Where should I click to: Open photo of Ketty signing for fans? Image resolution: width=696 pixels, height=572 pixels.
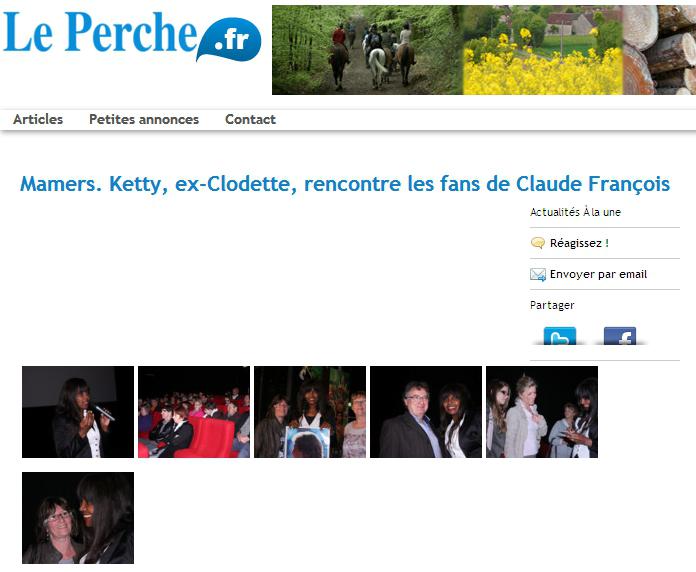pos(542,412)
